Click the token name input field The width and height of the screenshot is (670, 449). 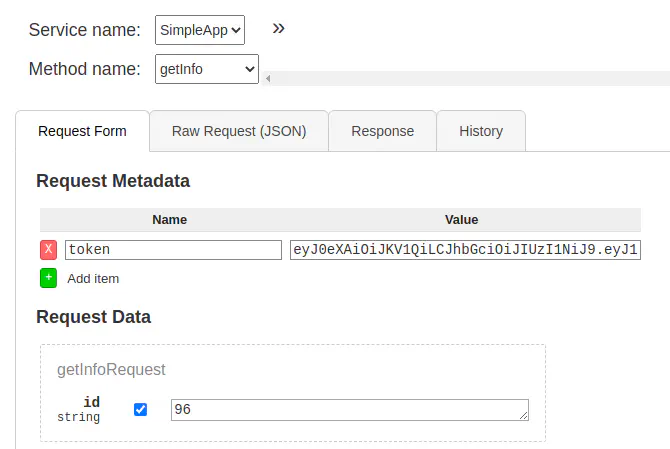pyautogui.click(x=173, y=250)
